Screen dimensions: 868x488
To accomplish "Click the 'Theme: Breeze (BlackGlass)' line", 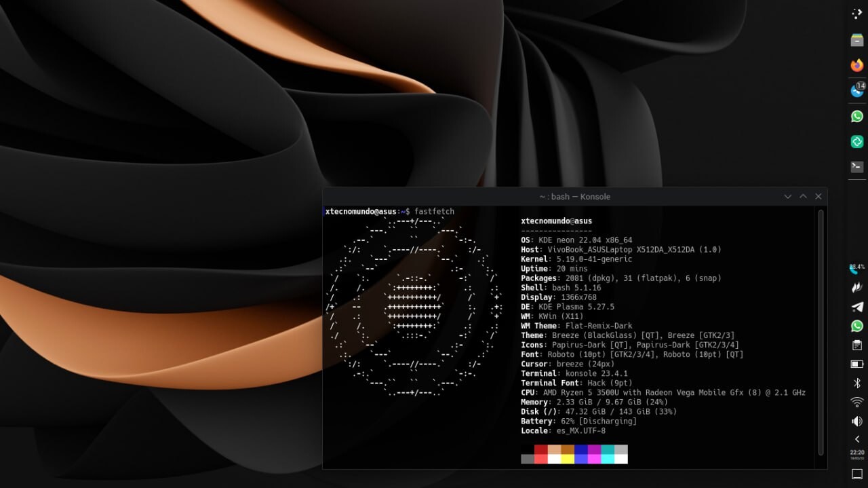I will click(x=628, y=335).
